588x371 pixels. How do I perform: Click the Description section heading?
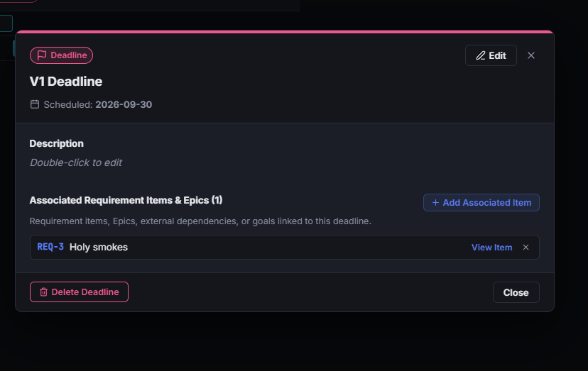tap(57, 143)
